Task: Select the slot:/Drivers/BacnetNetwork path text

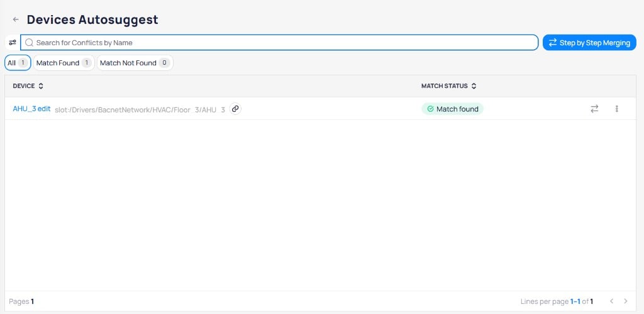Action: click(140, 109)
